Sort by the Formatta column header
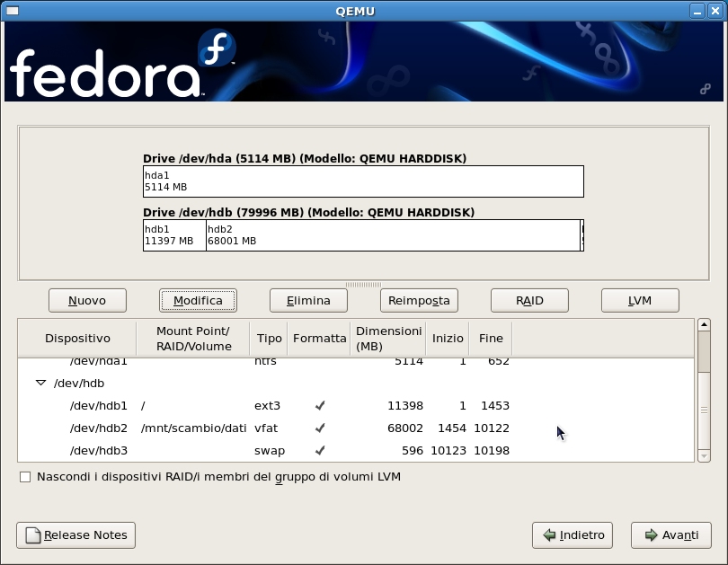728x565 pixels. pos(319,338)
